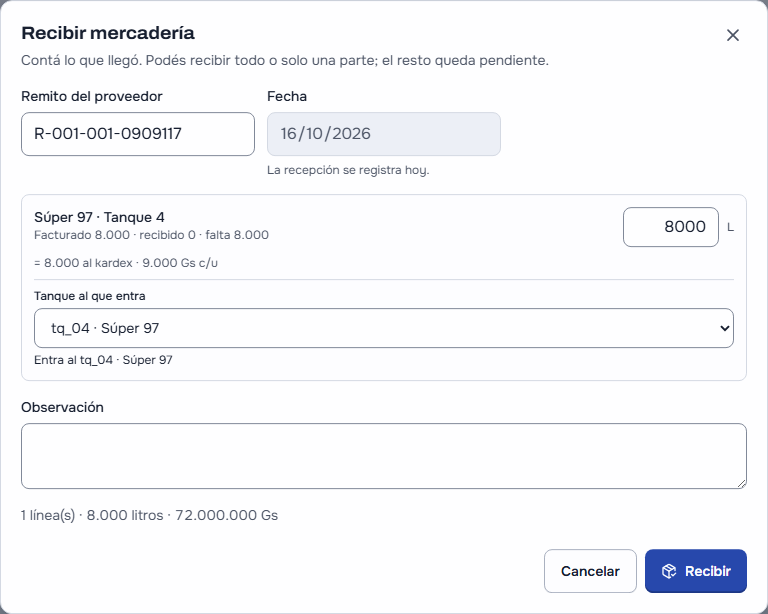768x614 pixels.
Task: Click the Recibir button
Action: tap(696, 571)
